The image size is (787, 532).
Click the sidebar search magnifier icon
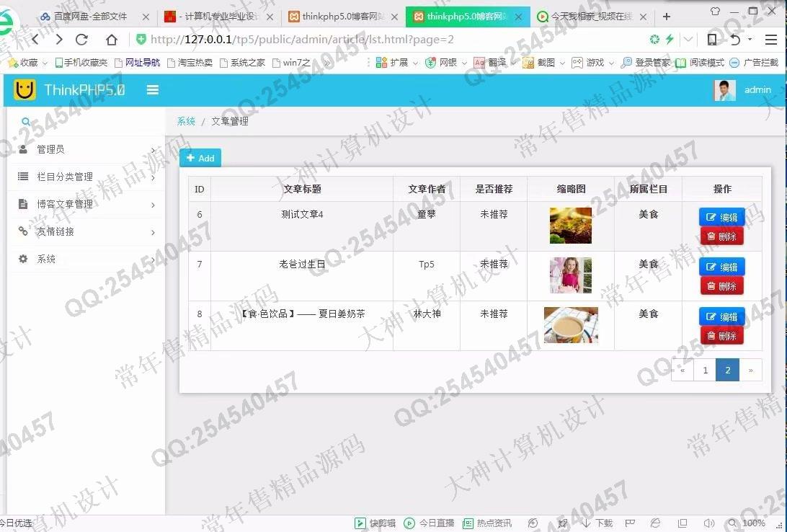(x=26, y=121)
